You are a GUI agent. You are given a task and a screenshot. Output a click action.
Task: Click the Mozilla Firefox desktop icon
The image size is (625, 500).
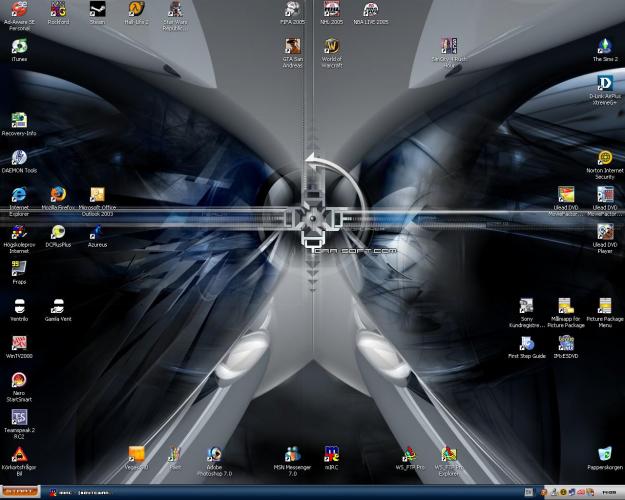point(57,194)
